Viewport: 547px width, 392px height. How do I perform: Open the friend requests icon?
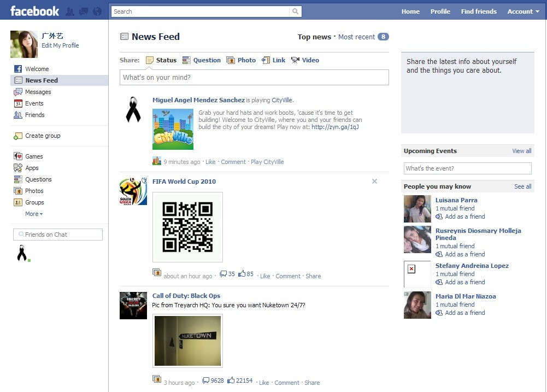(x=69, y=10)
